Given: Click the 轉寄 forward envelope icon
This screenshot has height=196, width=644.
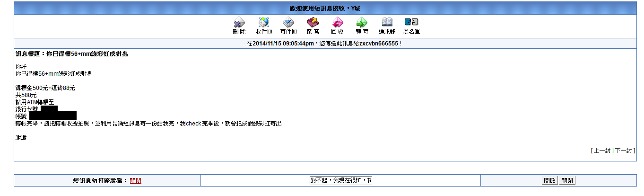Looking at the screenshot, I should tap(362, 22).
